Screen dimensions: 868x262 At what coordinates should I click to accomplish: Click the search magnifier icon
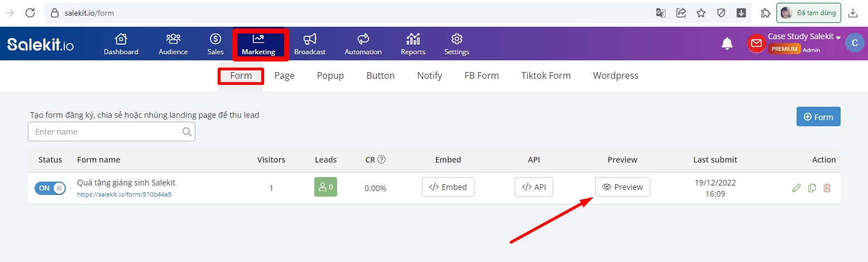(x=187, y=132)
